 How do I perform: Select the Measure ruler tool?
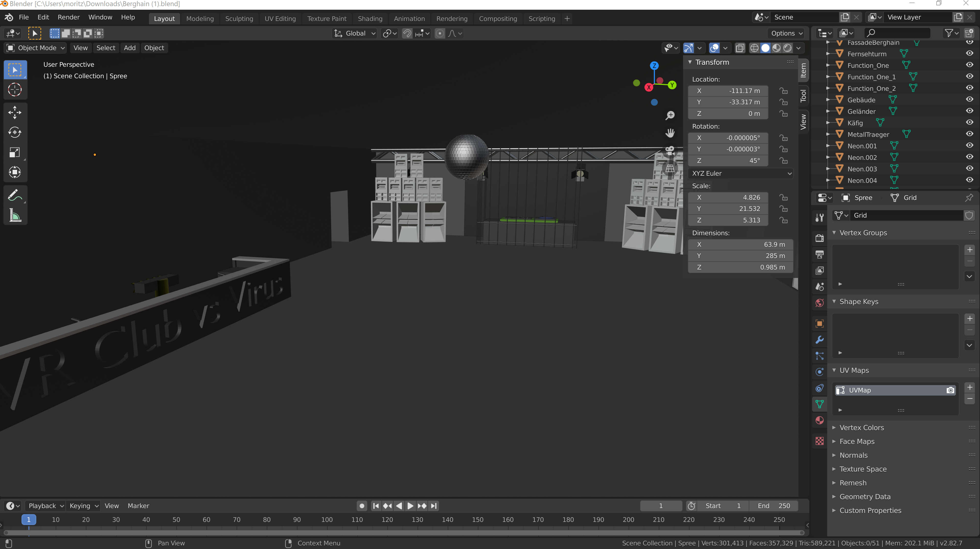[x=15, y=216]
